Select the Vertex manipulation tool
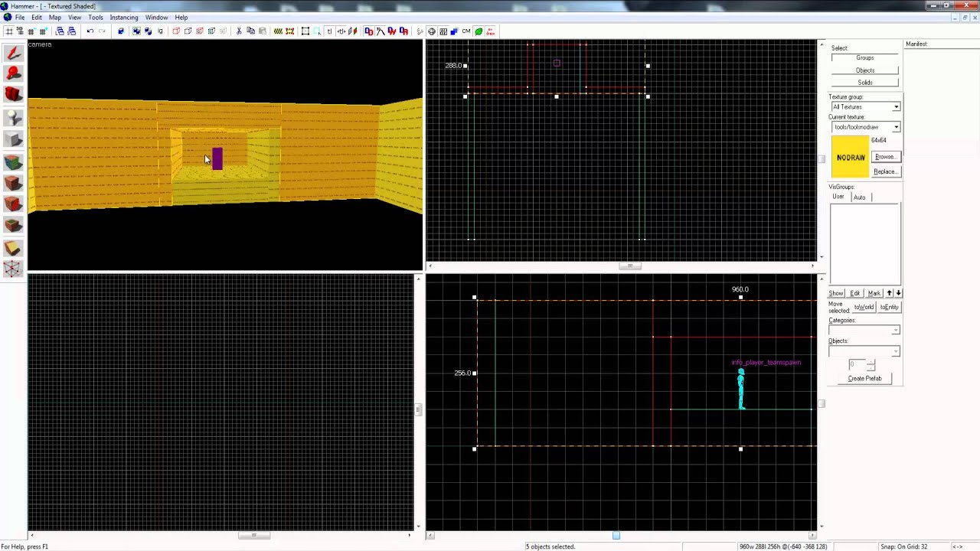Screen dimensions: 980x551 [x=12, y=269]
